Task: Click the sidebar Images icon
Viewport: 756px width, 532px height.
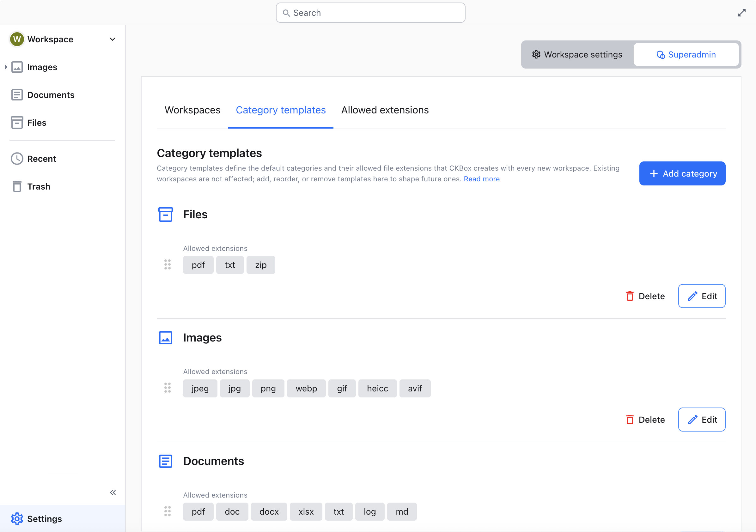Action: click(17, 67)
